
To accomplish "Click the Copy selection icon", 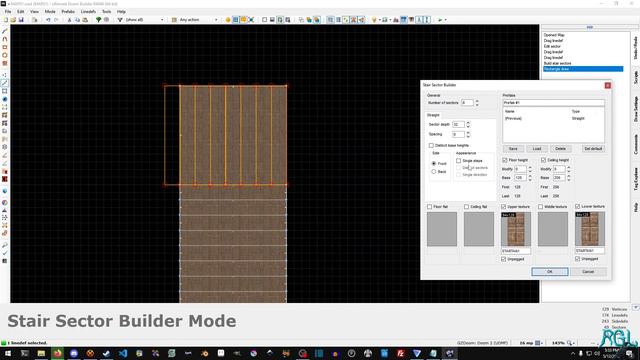I will (77, 20).
